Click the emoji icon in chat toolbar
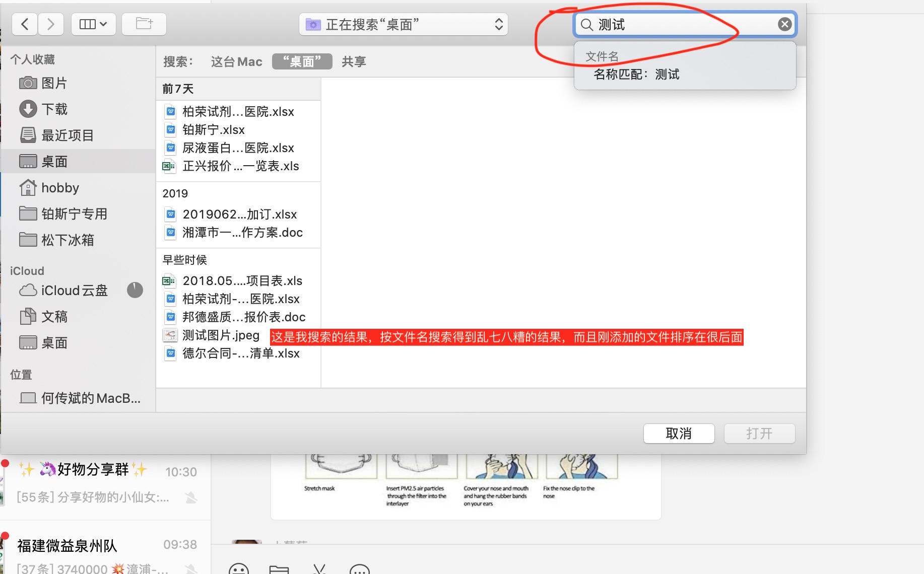Image resolution: width=924 pixels, height=574 pixels. coord(239,569)
